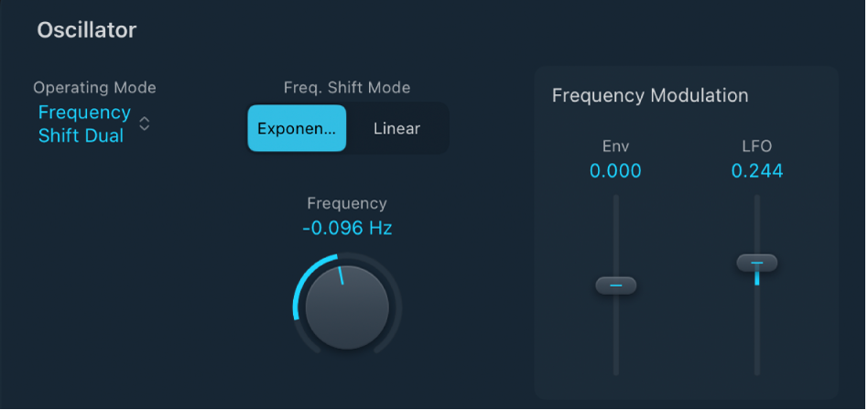Click the bottom of the LFO slider track
868x410 pixels.
pos(757,369)
